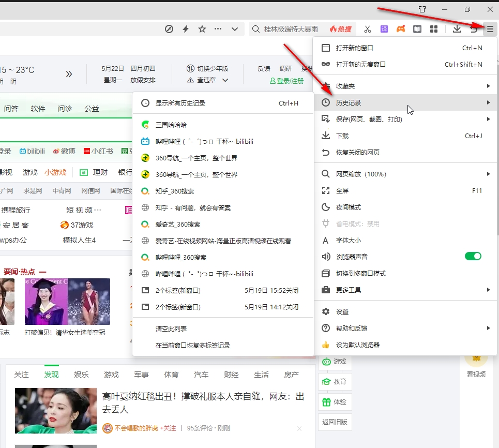
Task: Click the scissors screenshot tool icon
Action: [x=368, y=29]
